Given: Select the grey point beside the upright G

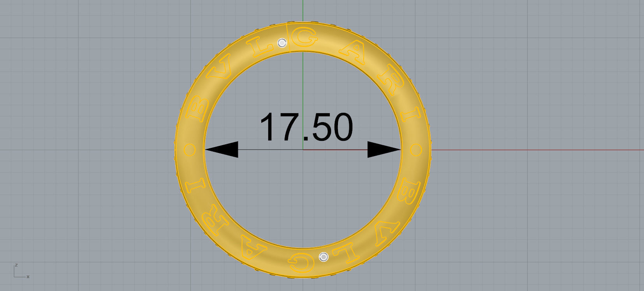Looking at the screenshot, I should click(282, 43).
